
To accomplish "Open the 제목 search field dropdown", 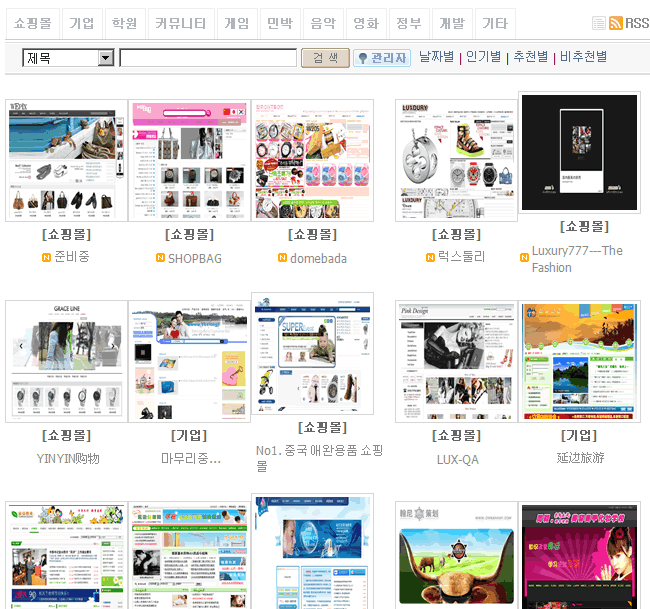I will pos(106,59).
